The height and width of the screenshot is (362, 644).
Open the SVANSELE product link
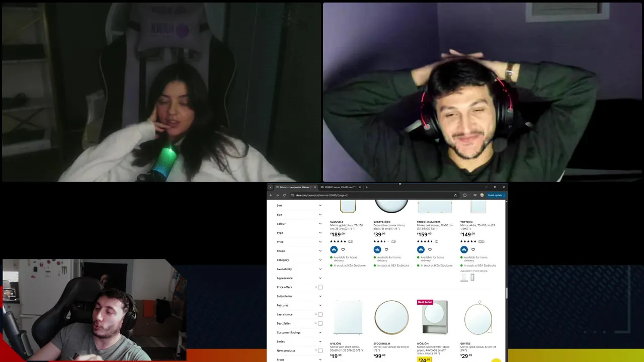[x=337, y=222]
